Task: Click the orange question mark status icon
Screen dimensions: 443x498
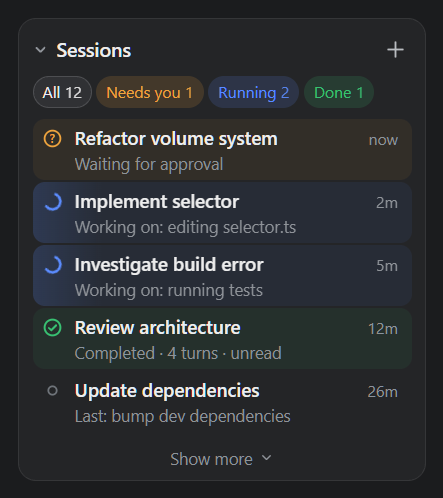Action: (53, 139)
